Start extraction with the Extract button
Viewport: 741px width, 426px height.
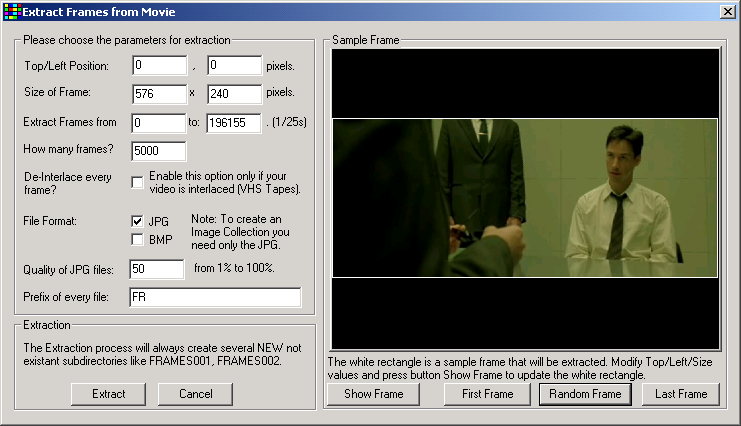[108, 394]
